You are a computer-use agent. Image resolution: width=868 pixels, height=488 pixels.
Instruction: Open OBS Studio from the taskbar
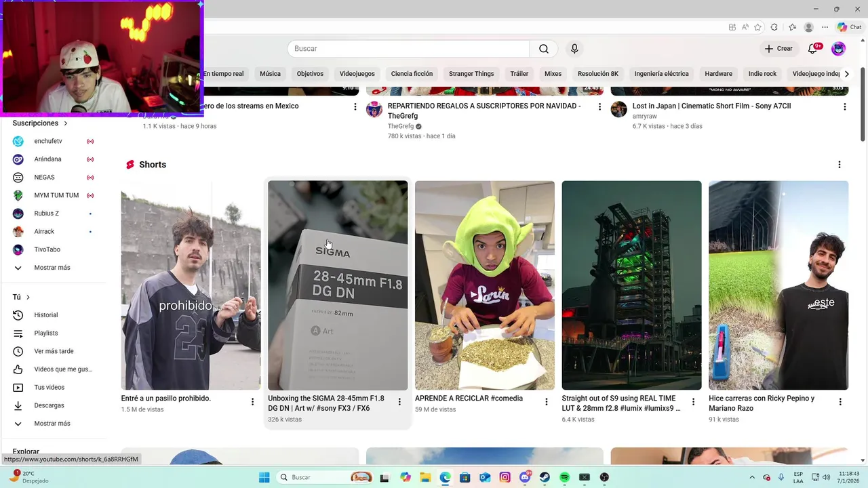pos(604,477)
